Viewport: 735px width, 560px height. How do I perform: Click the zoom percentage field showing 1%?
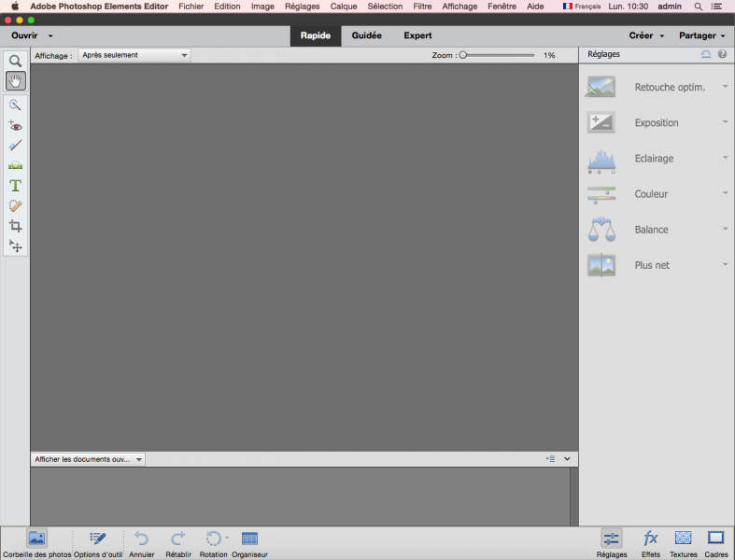[x=549, y=55]
